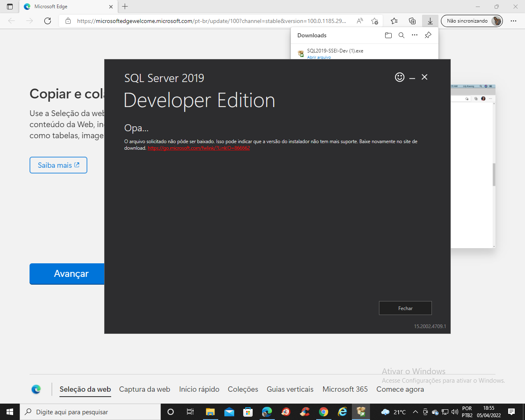Image resolution: width=525 pixels, height=420 pixels.
Task: Open network icon in system tray
Action: [445, 412]
